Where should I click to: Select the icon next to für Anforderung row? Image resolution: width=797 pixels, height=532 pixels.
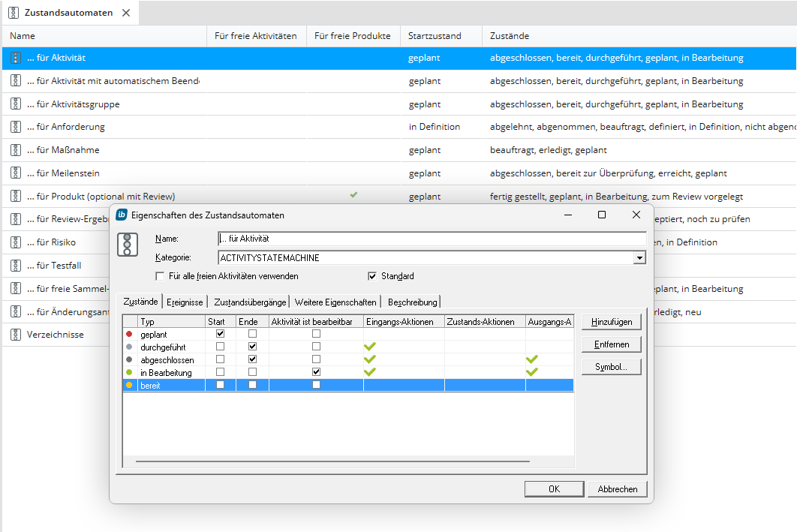coord(16,127)
